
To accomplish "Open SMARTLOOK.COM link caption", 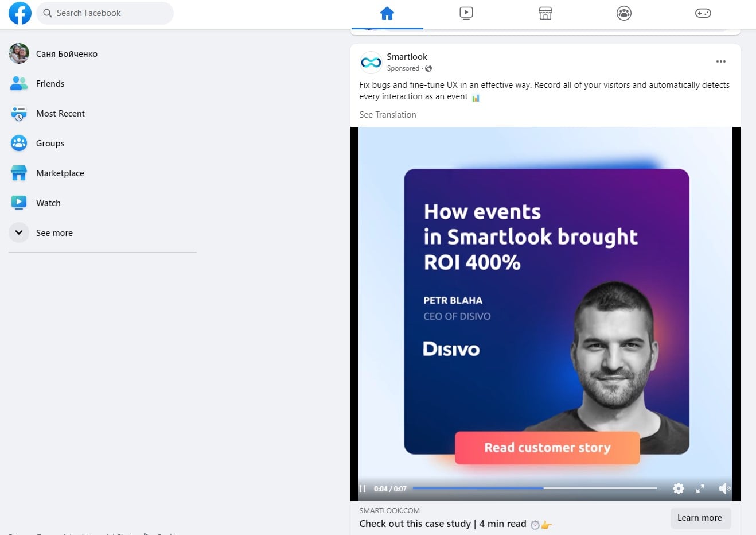I will point(389,510).
